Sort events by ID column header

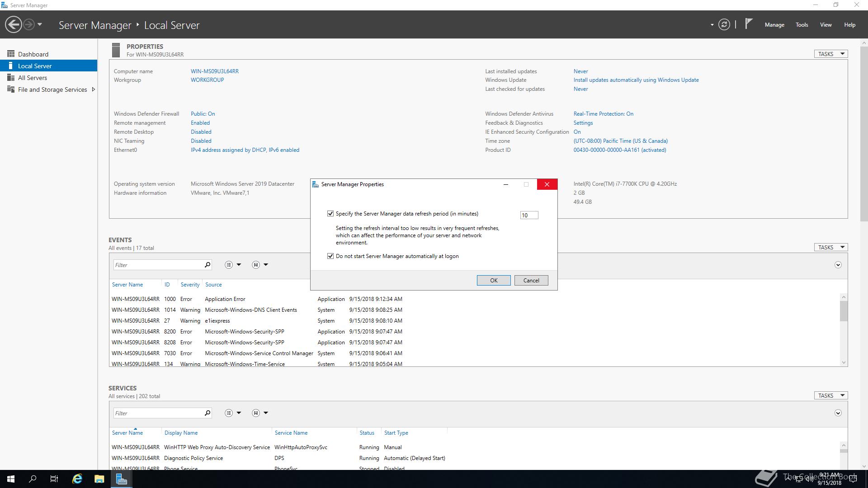click(x=167, y=285)
